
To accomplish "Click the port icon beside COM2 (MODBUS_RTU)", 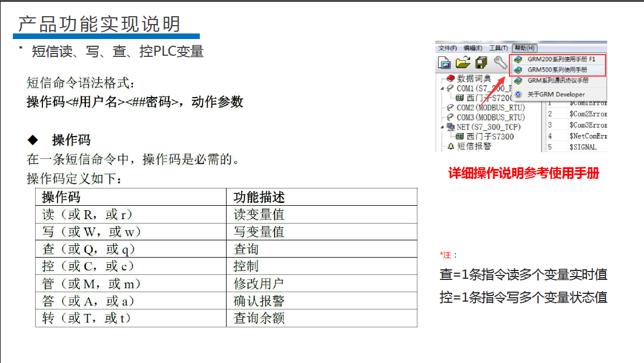I will [450, 108].
